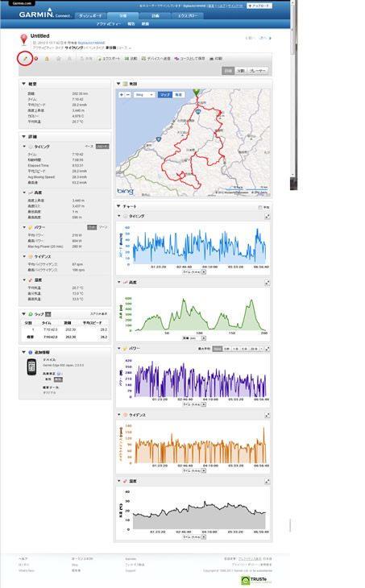The image size is (365, 588).
Task: Click the red delete activity icon
Action: 36,59
